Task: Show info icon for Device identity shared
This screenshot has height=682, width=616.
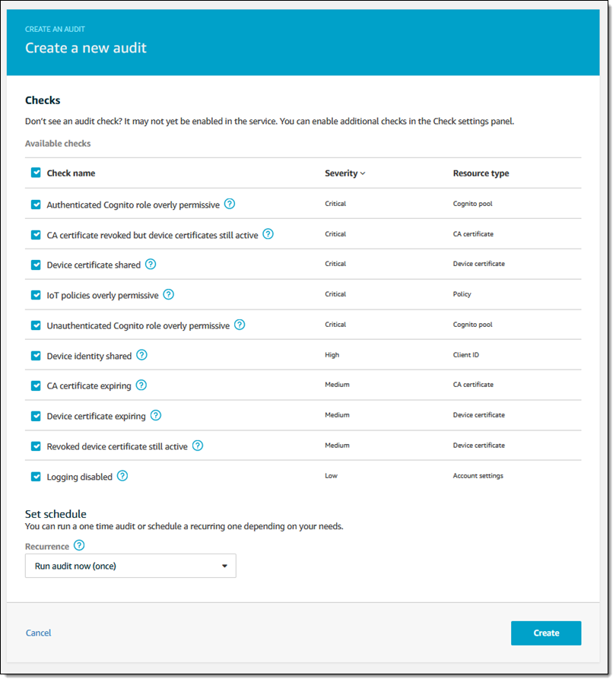Action: [x=141, y=355]
